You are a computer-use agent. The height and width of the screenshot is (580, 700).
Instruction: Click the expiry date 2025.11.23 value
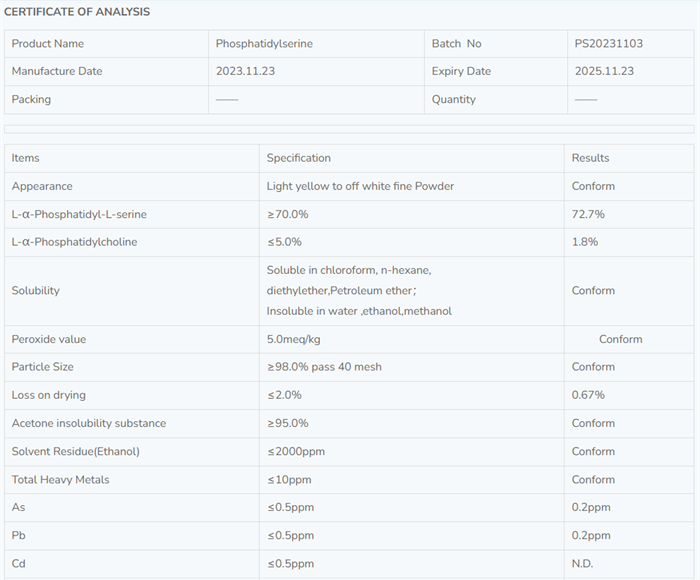[x=604, y=72]
